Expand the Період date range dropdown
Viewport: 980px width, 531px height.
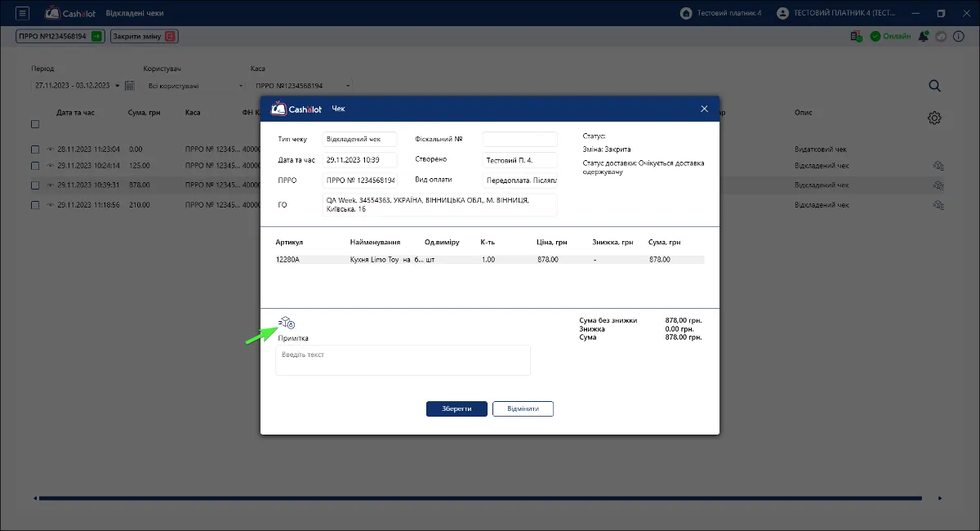pyautogui.click(x=76, y=85)
